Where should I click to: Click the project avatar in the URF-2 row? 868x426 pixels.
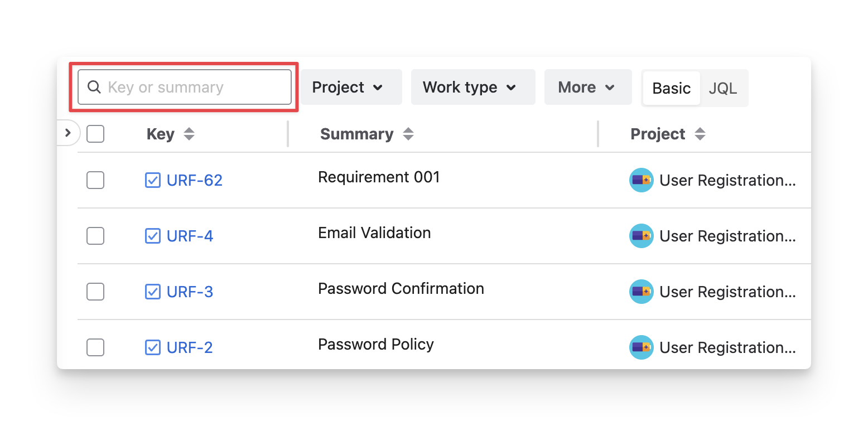(641, 347)
